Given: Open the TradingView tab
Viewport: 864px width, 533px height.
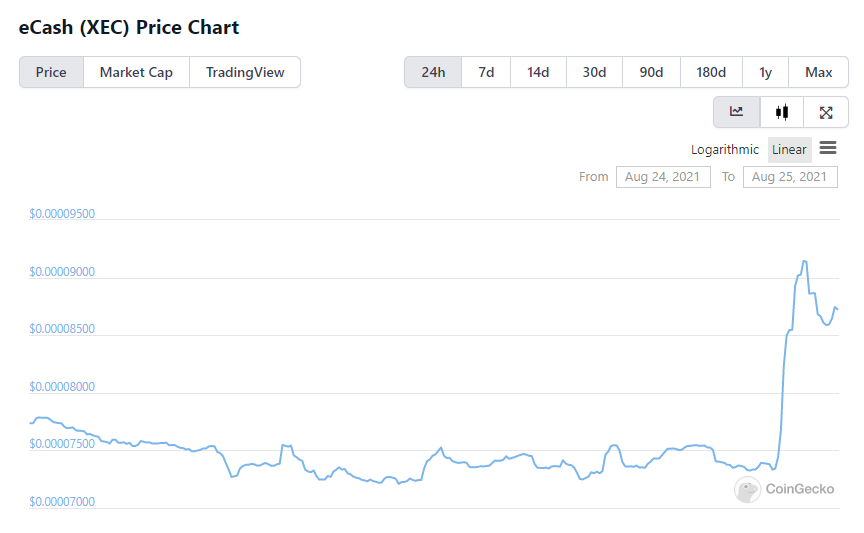Looking at the screenshot, I should pos(245,72).
